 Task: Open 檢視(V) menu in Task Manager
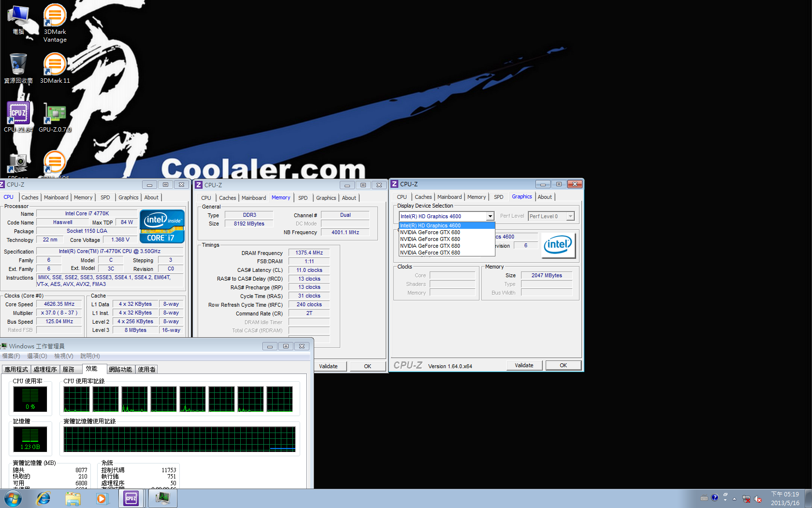64,356
